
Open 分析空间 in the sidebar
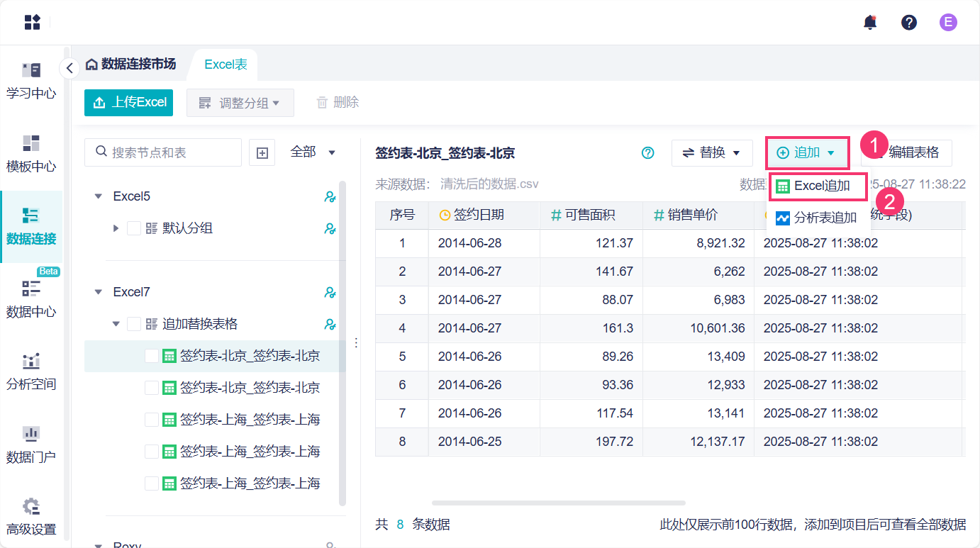[x=31, y=371]
